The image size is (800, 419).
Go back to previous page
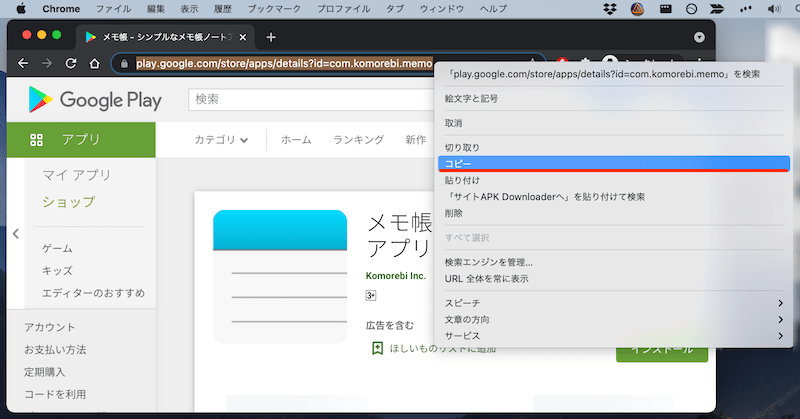[x=22, y=63]
